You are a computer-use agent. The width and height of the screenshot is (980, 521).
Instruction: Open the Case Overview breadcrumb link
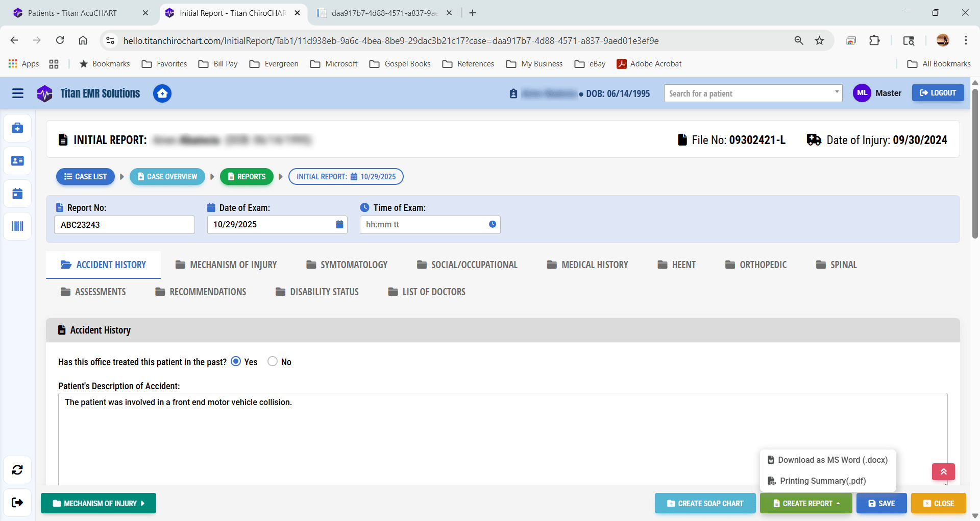(x=167, y=176)
